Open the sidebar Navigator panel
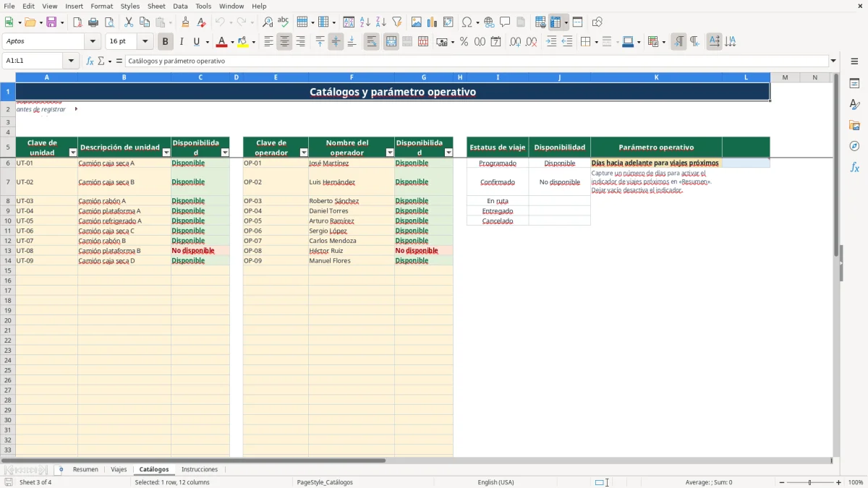This screenshot has height=488, width=868. tap(854, 146)
